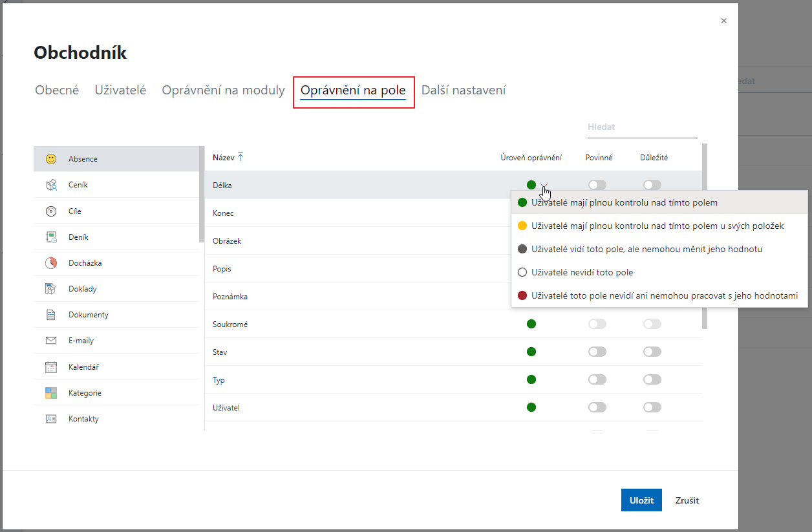Open the Kategorie colored squares icon
812x532 pixels.
click(x=51, y=393)
